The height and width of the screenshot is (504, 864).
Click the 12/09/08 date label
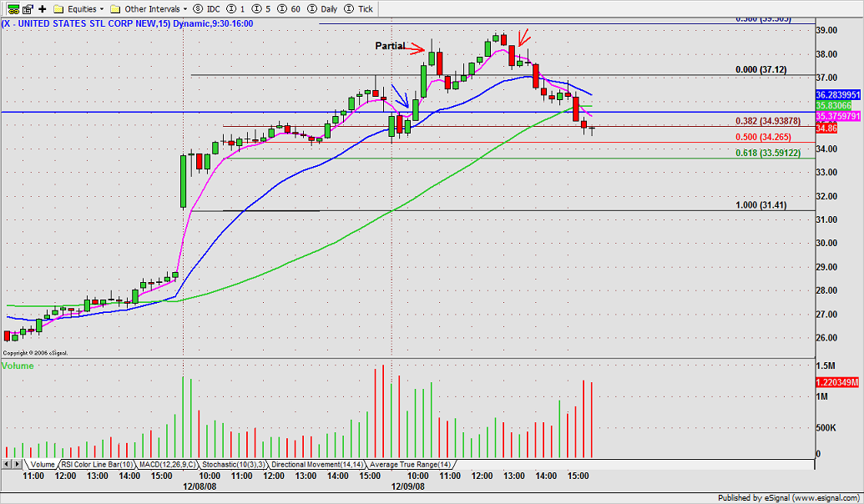pyautogui.click(x=407, y=486)
